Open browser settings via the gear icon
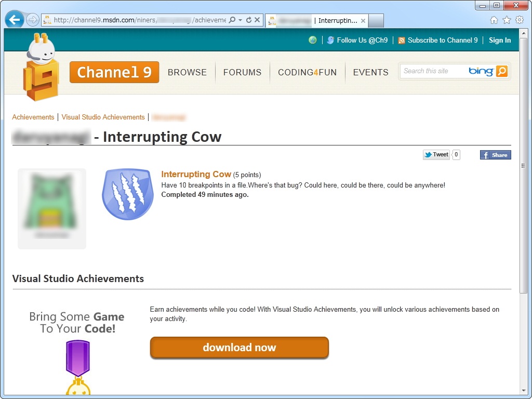This screenshot has height=399, width=532. 519,19
